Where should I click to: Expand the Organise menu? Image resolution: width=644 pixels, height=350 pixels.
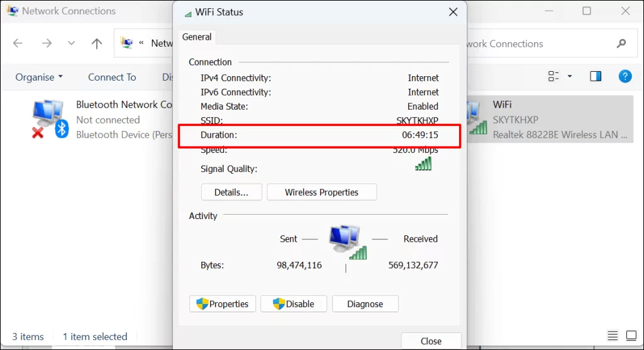39,77
